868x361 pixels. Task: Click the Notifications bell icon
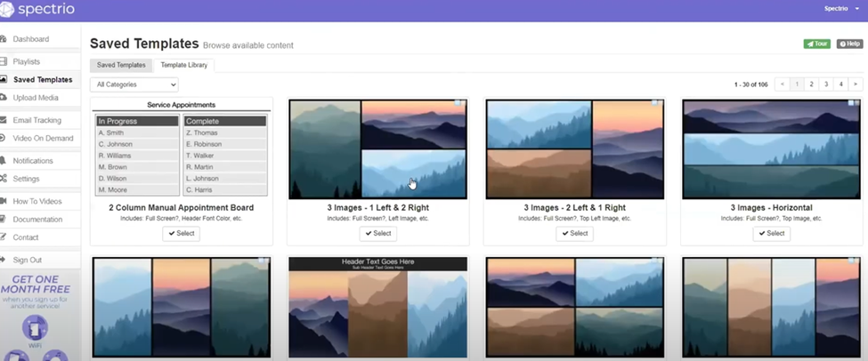[4, 161]
